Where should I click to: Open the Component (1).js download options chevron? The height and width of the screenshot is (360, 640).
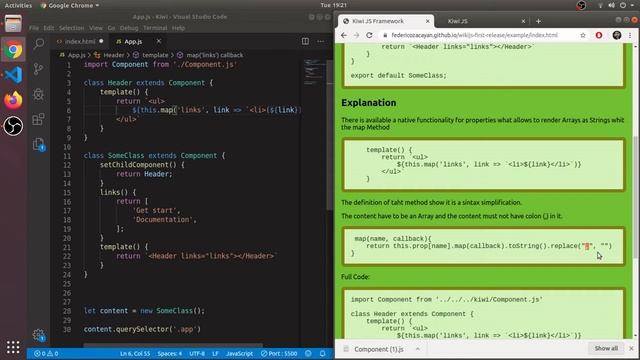[x=418, y=349]
